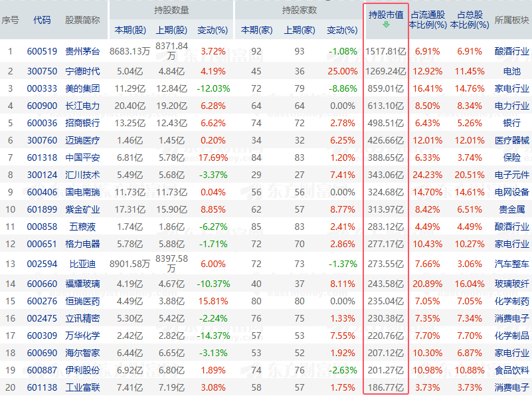Open 恒瑞医药 stock name link

click(x=82, y=302)
